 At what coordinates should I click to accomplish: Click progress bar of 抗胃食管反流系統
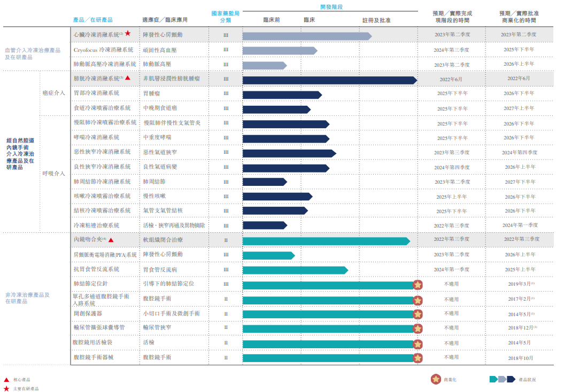(295, 270)
